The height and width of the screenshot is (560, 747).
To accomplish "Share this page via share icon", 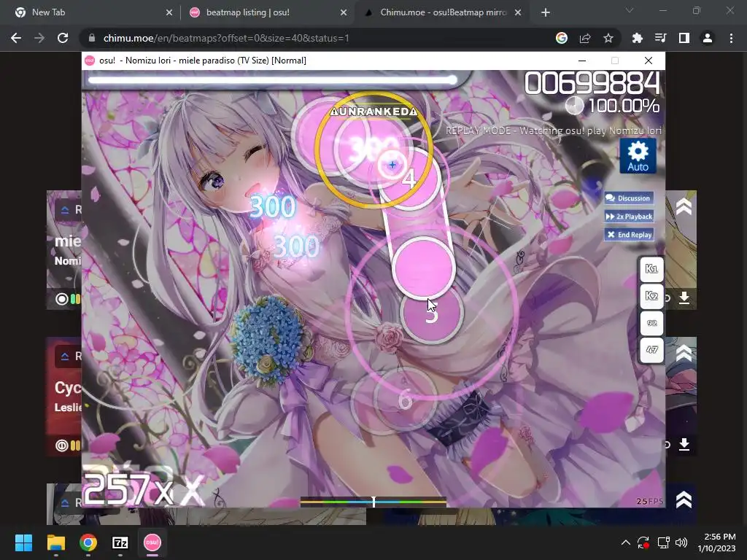I will [585, 38].
